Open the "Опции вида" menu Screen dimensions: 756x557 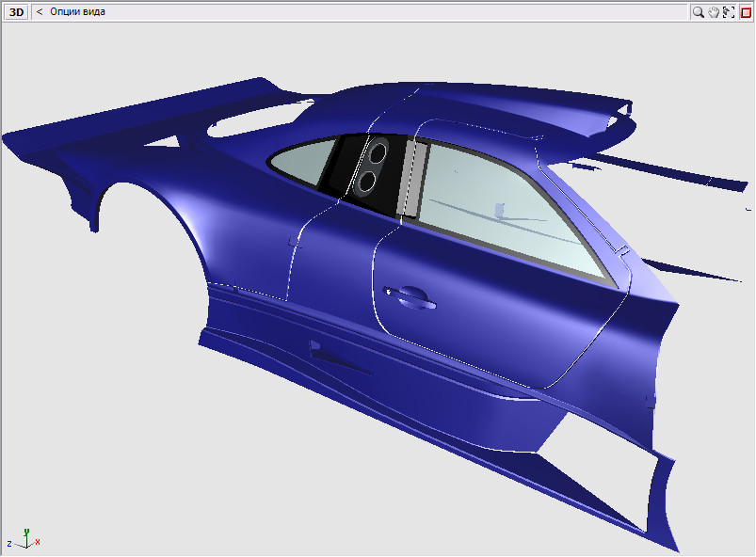pos(77,12)
